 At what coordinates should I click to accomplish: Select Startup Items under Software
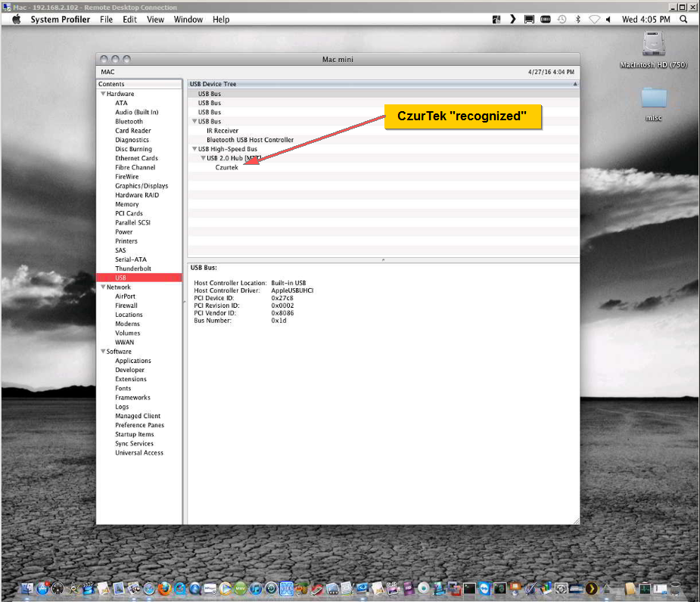(135, 434)
